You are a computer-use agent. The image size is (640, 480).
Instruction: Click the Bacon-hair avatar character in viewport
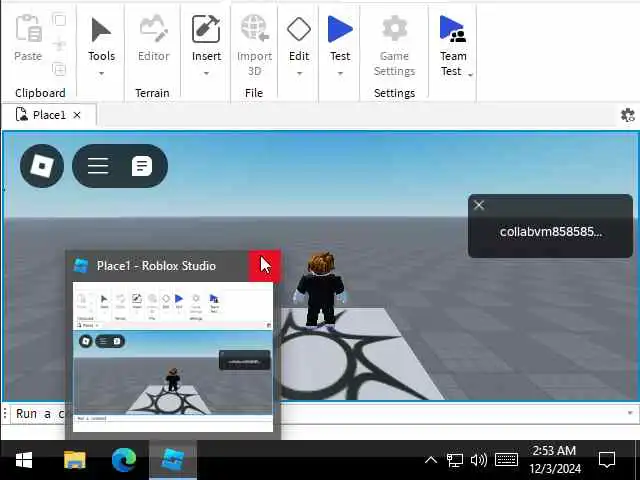pyautogui.click(x=321, y=290)
